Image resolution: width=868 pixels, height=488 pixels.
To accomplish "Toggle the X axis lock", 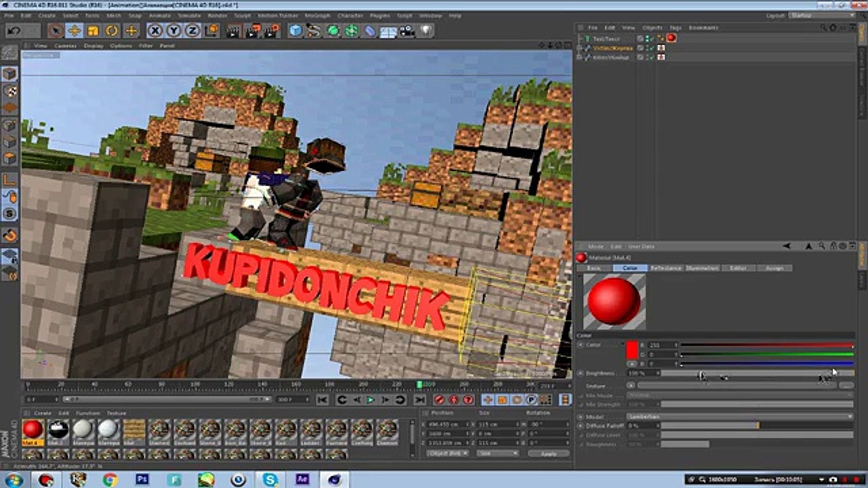I will [x=155, y=31].
